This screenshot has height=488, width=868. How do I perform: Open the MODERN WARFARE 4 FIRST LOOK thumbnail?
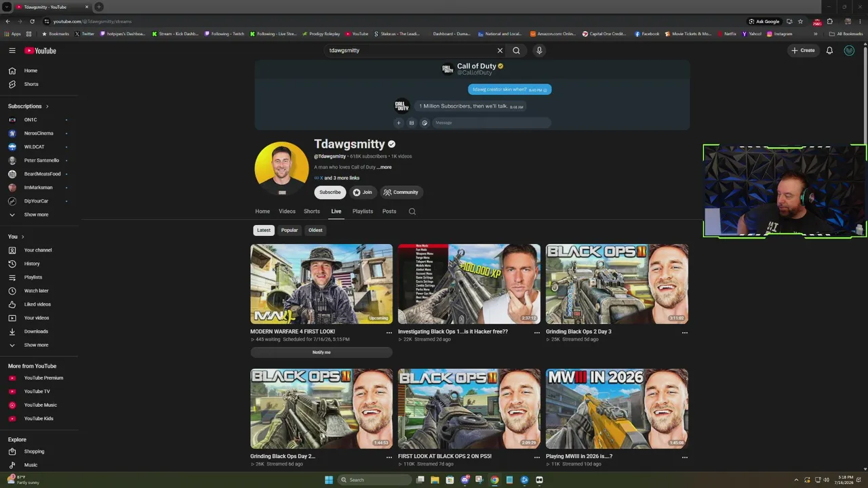(321, 284)
